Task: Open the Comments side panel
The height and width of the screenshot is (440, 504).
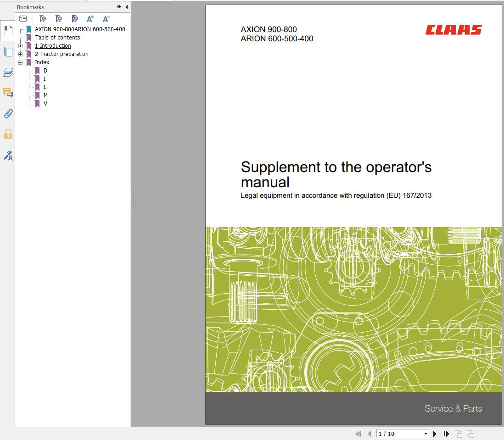Action: 8,93
